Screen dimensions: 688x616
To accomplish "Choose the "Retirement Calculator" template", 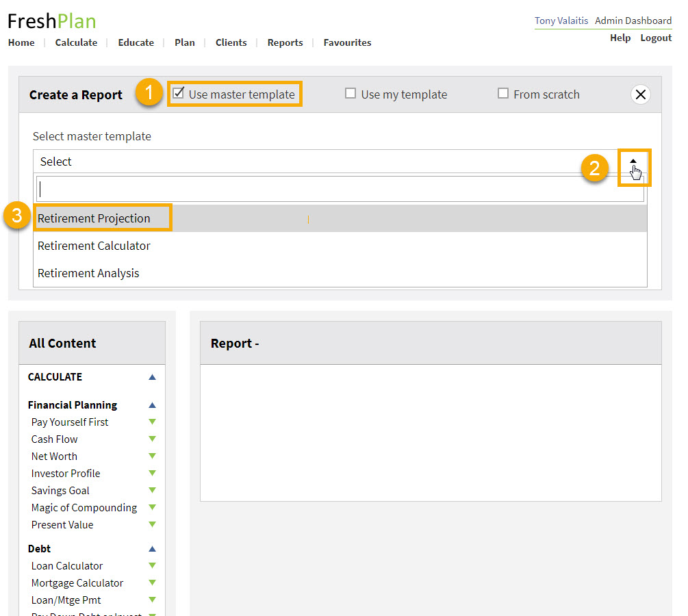I will [94, 245].
